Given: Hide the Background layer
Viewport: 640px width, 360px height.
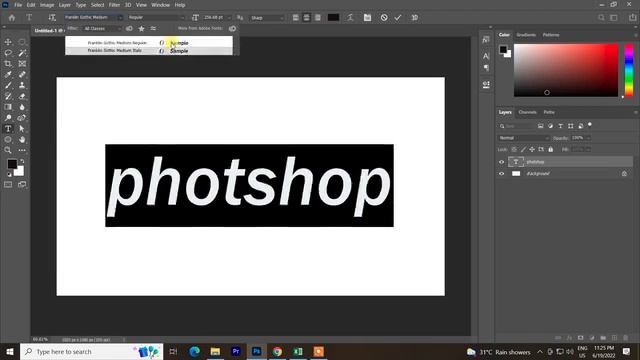Looking at the screenshot, I should pos(502,173).
